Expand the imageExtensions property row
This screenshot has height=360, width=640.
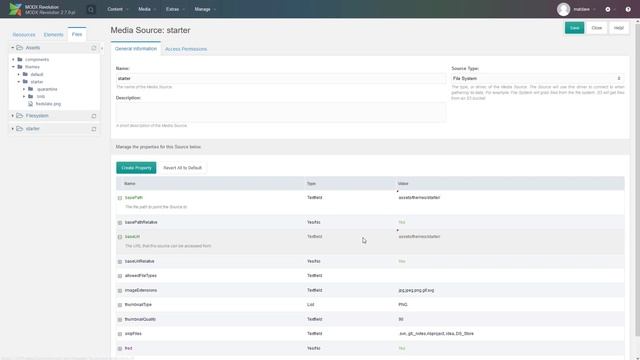click(120, 291)
